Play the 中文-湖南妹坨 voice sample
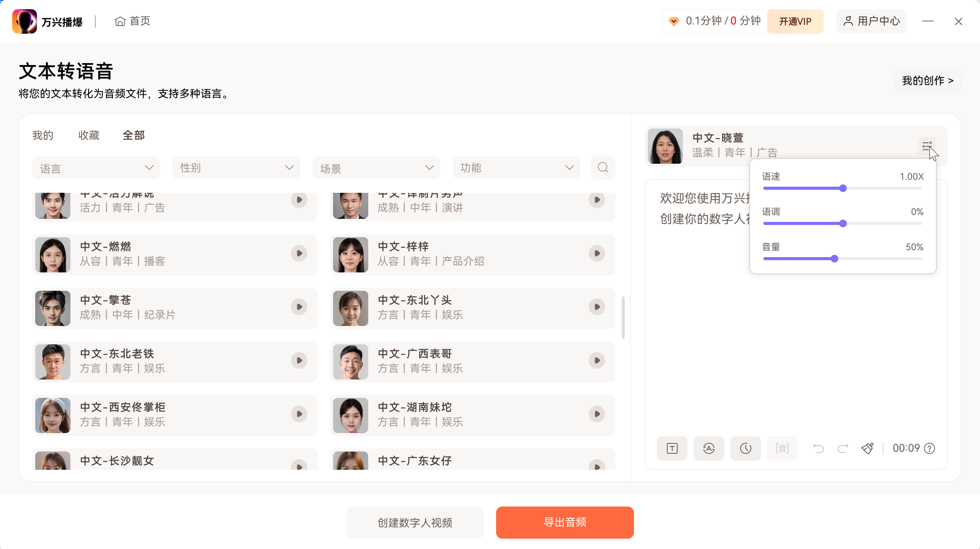 (597, 414)
